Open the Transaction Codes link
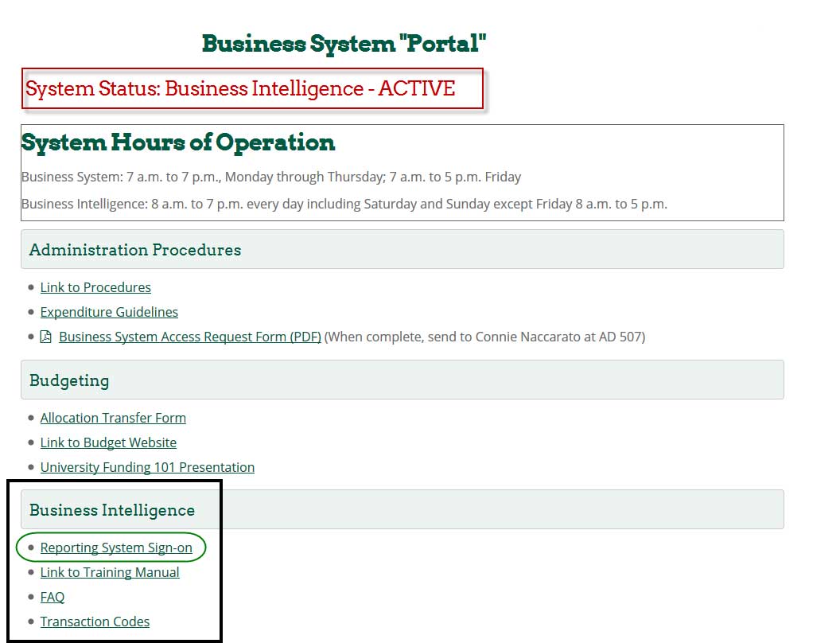 tap(95, 622)
